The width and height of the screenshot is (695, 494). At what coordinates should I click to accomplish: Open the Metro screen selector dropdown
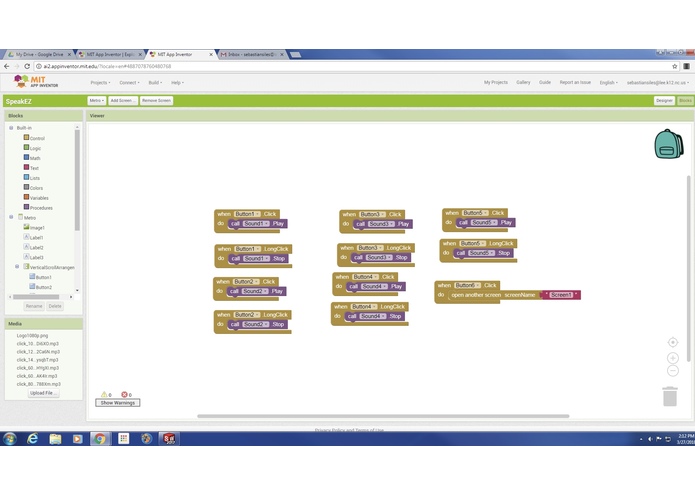click(x=96, y=101)
